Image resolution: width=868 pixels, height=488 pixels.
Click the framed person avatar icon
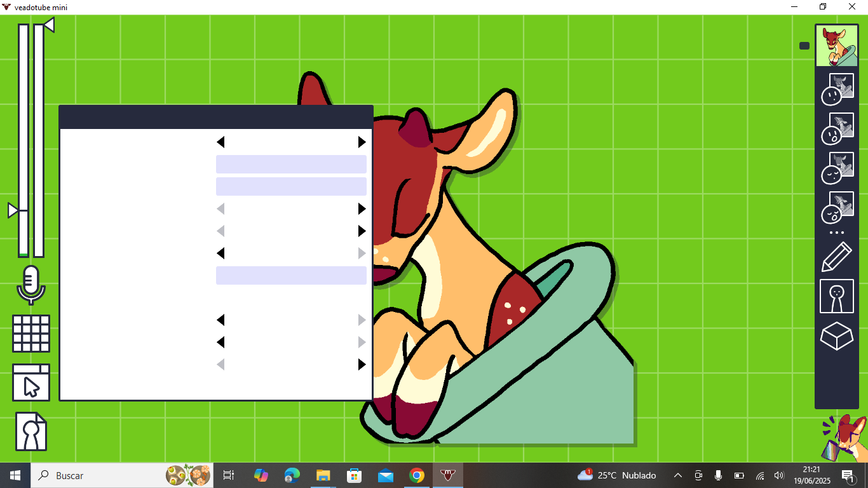pyautogui.click(x=836, y=296)
